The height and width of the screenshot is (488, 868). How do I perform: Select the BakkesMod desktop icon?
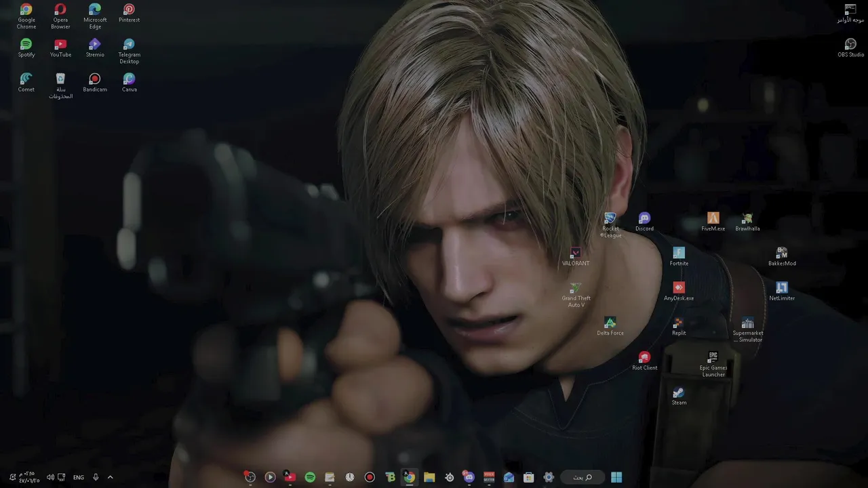(x=782, y=256)
